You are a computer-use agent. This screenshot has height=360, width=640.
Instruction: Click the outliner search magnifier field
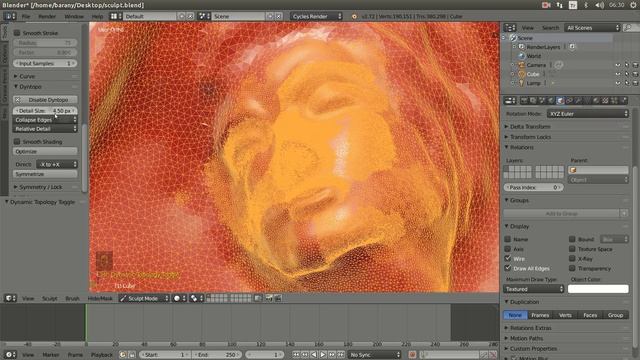630,28
